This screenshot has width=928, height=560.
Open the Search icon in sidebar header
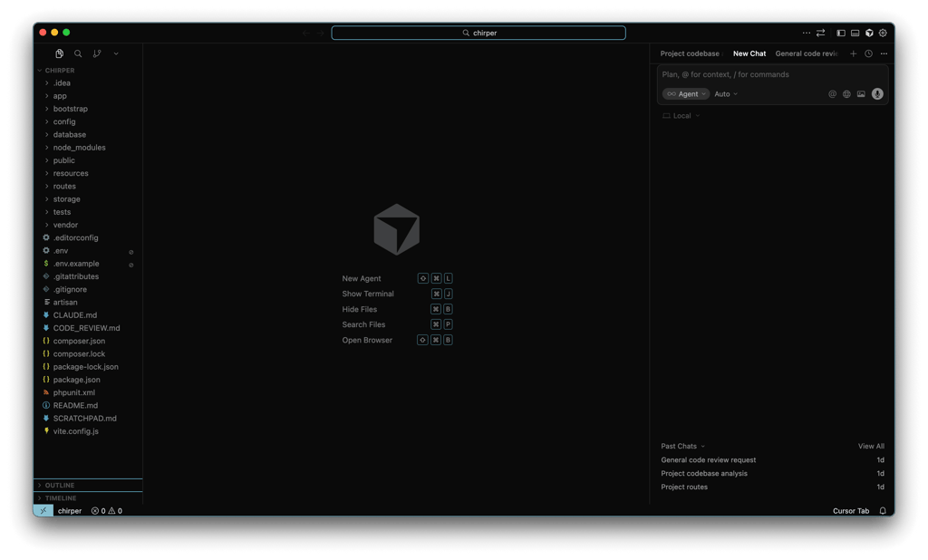click(78, 53)
